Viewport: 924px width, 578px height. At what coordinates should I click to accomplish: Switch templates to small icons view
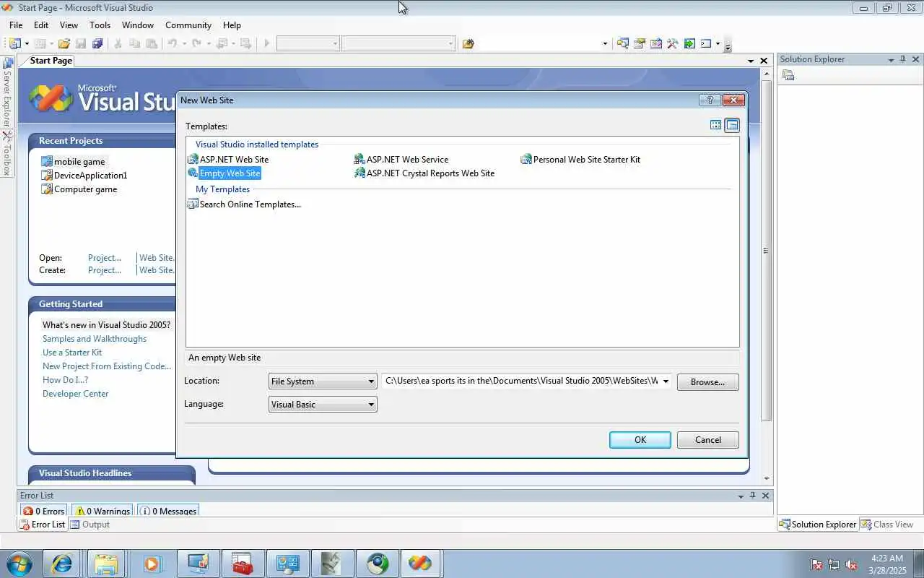coord(732,125)
